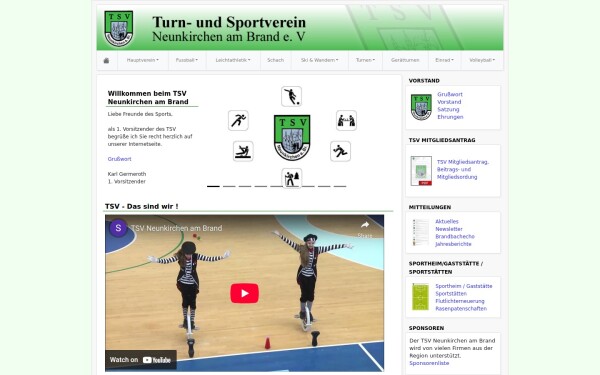The width and height of the screenshot is (600, 375).
Task: Open the video title TSV Neunkirchen am Brand
Action: [176, 228]
